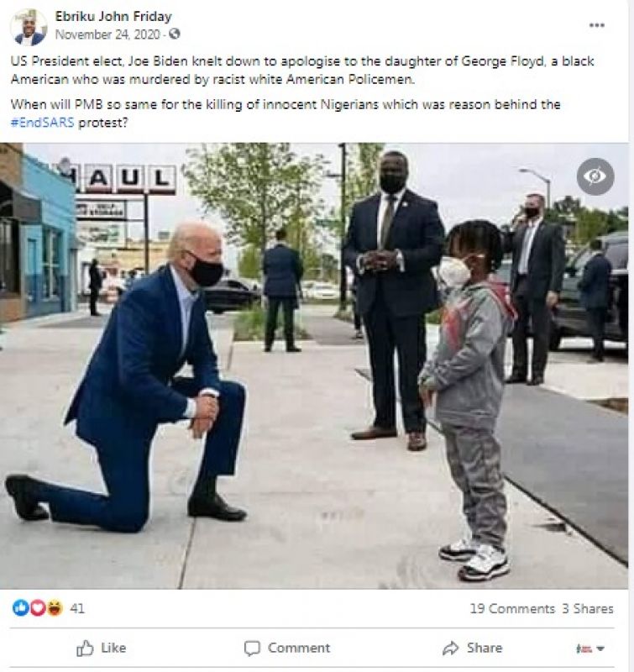Toggle the eye icon overlay on the photo
Screen dimensions: 634x672
coord(595,176)
